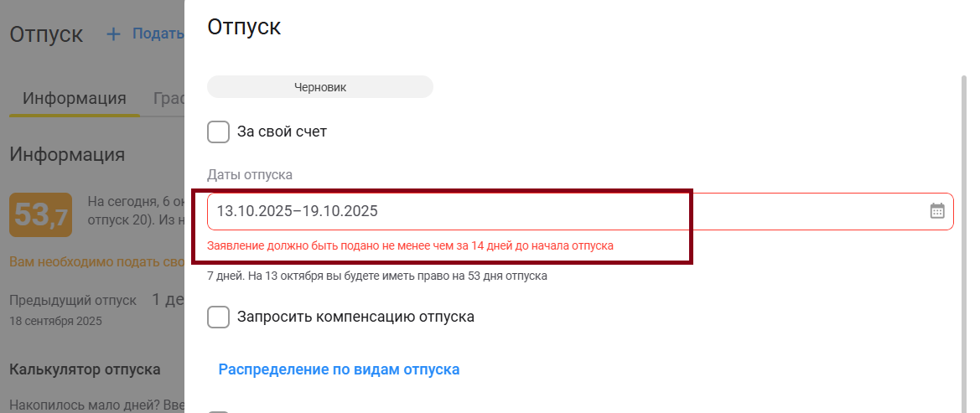Screen dimensions: 980x413
Task: Tick "Запросить компенсацию отпуска" checkbox
Action: coord(218,317)
